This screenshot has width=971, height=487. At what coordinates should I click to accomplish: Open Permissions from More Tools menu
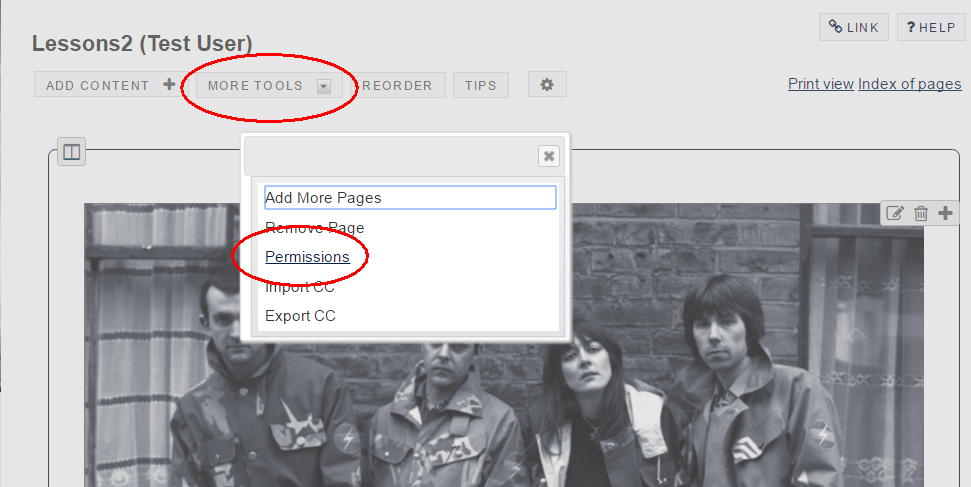pyautogui.click(x=307, y=257)
